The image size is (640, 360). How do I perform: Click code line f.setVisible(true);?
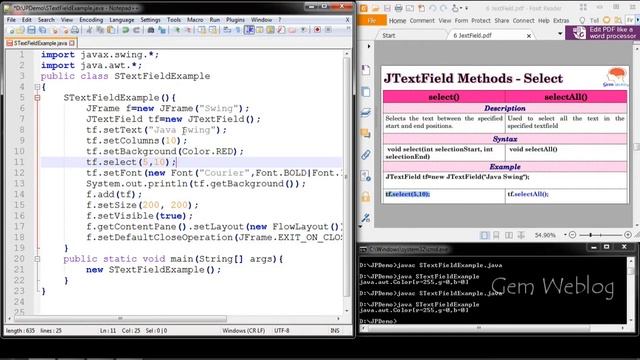[x=140, y=216]
